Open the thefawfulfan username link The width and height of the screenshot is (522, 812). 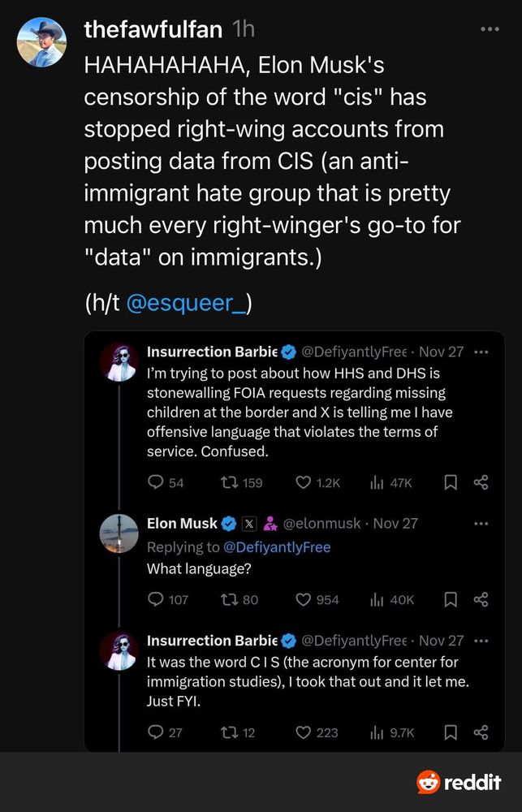tap(153, 30)
